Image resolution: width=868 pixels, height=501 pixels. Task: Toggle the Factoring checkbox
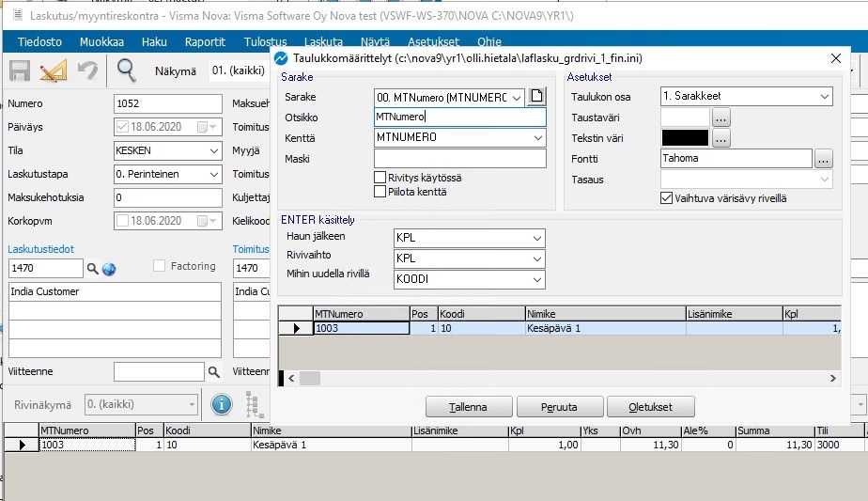(159, 266)
